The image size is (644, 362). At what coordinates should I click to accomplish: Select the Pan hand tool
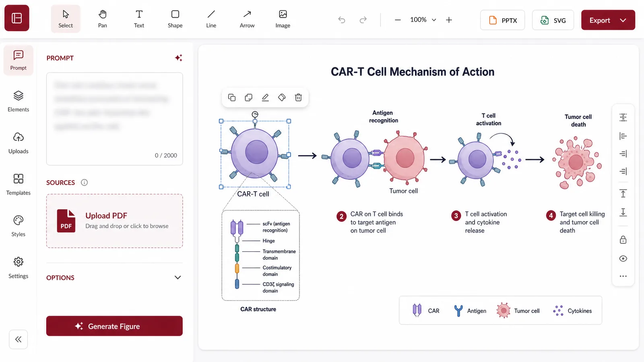pyautogui.click(x=103, y=19)
